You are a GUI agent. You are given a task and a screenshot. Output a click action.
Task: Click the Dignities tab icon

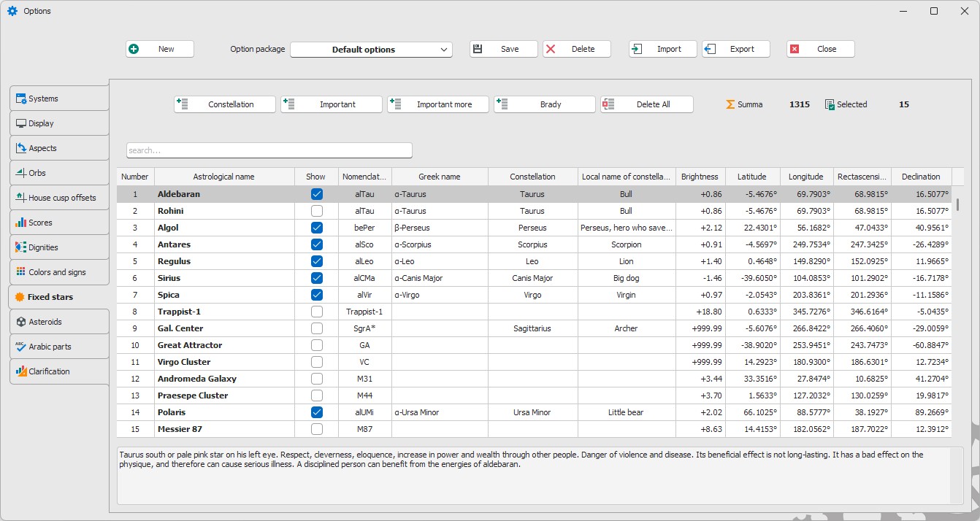21,247
